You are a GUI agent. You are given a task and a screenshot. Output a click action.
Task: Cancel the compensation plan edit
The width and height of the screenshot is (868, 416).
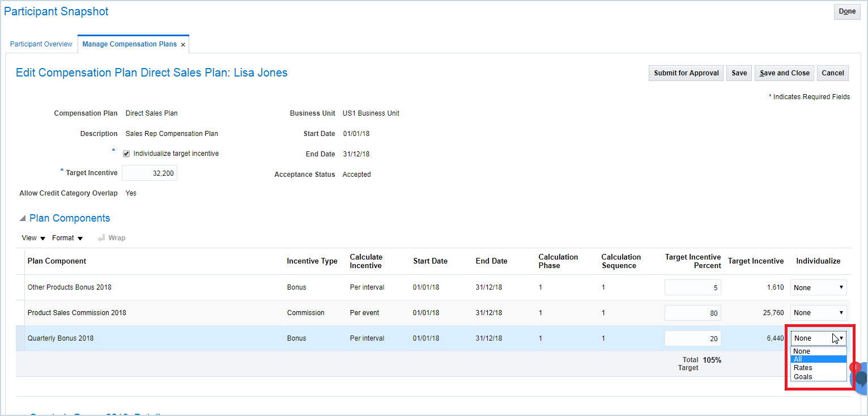pos(832,73)
